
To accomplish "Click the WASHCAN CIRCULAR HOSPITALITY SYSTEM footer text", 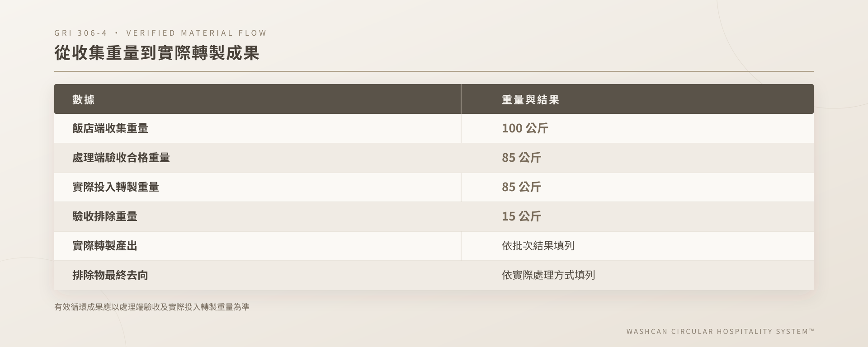I will click(x=720, y=331).
